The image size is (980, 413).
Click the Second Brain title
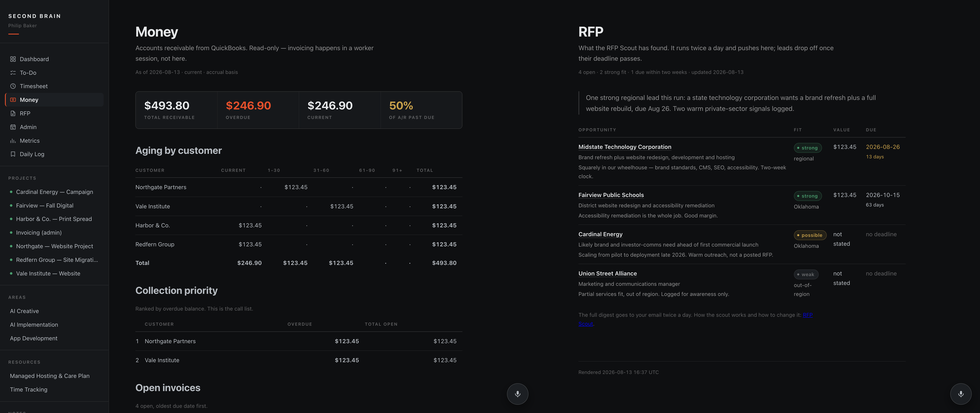pos(34,16)
